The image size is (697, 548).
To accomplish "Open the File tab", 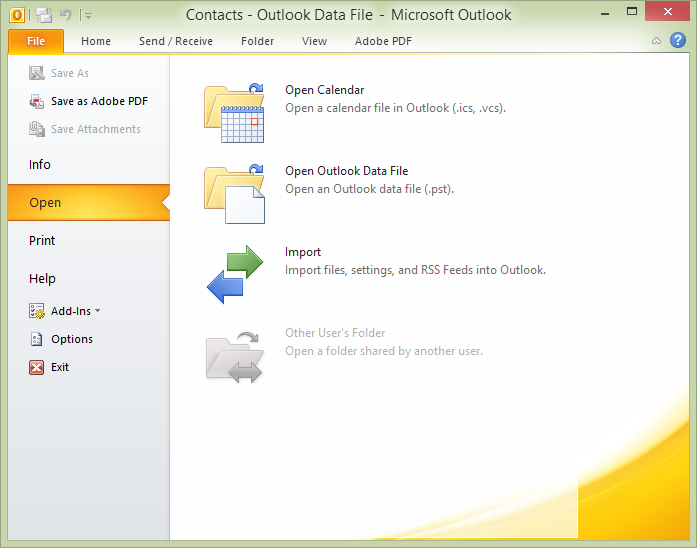I will click(36, 41).
